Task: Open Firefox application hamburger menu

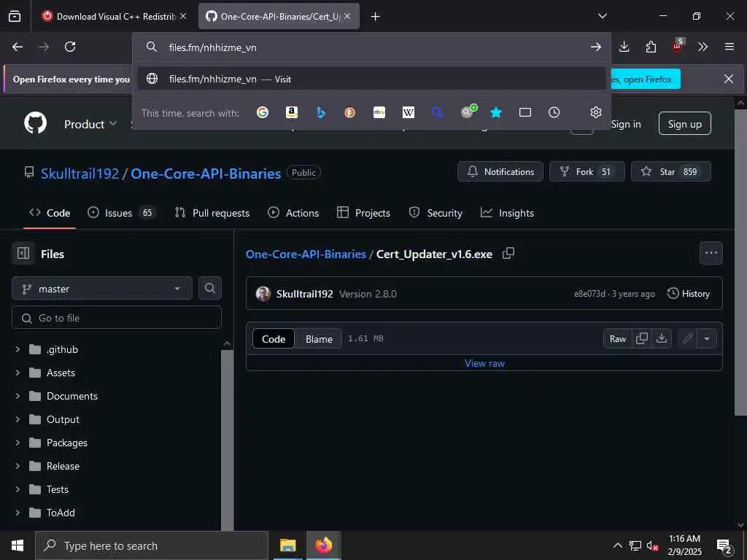Action: pos(729,47)
